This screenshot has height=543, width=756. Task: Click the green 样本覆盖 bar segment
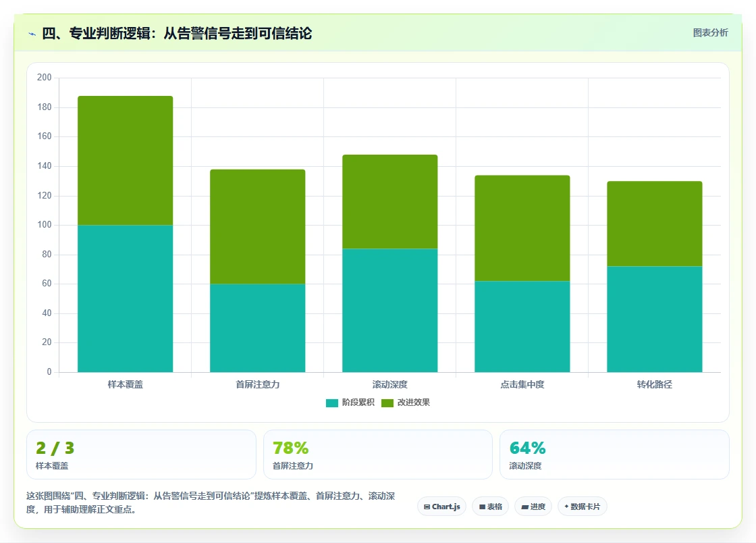pos(126,161)
